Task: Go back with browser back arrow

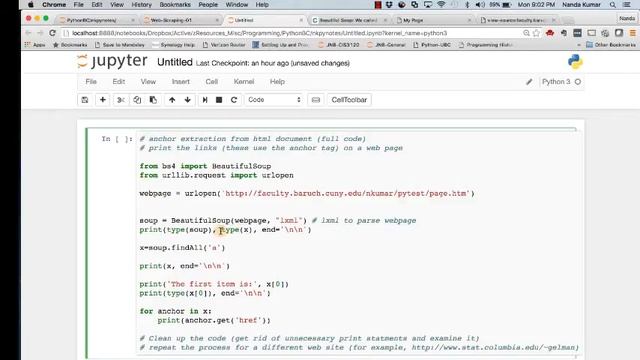Action: click(x=28, y=33)
